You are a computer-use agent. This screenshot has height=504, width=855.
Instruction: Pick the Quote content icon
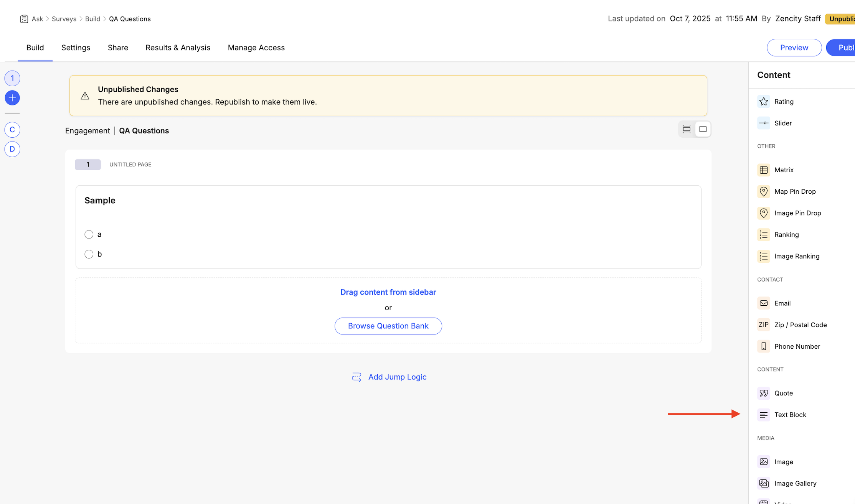point(763,393)
